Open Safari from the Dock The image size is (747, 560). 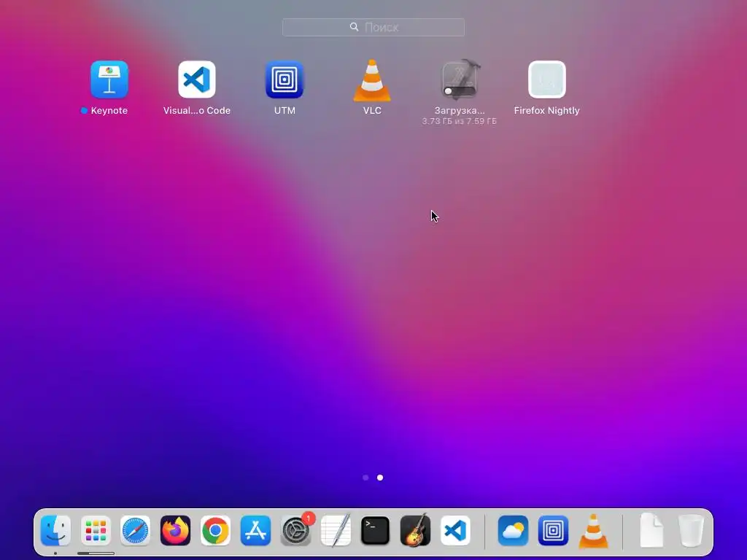click(x=135, y=531)
